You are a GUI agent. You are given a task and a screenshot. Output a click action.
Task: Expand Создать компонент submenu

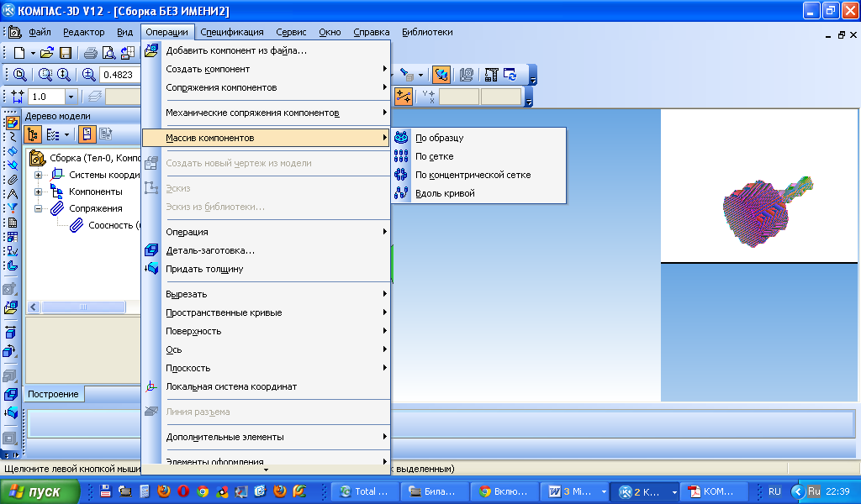pos(266,69)
